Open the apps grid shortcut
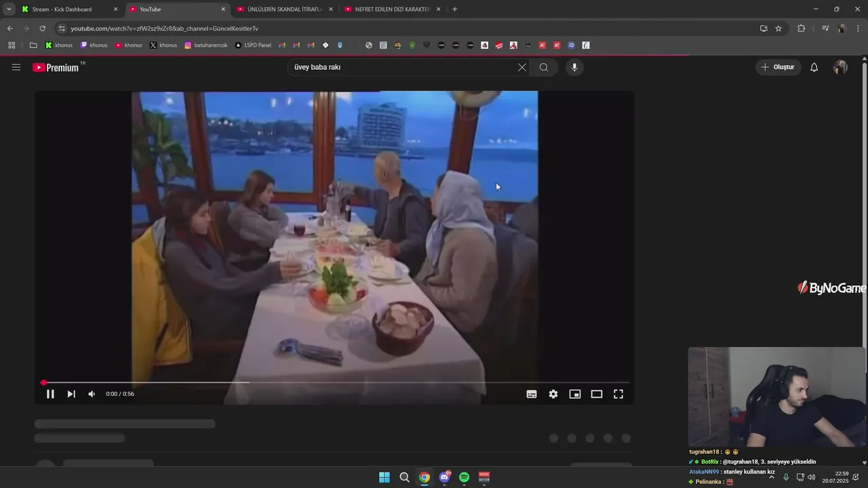This screenshot has height=488, width=868. click(x=12, y=45)
